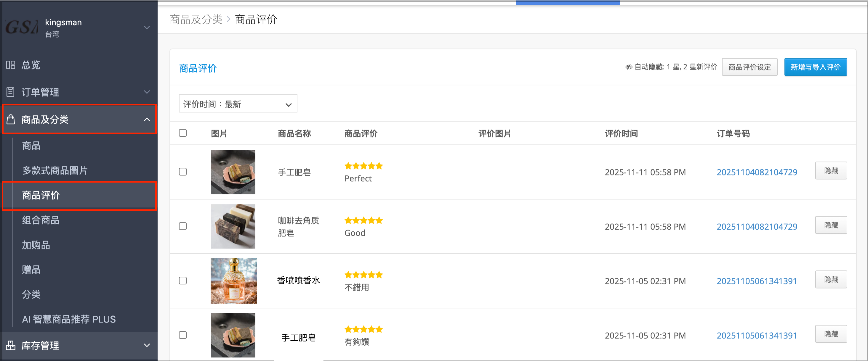Expand the 库存管理 menu chevron

(x=147, y=345)
